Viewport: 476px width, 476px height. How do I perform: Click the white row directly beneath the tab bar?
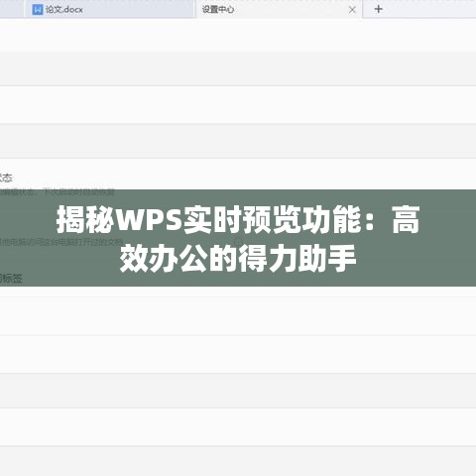click(x=238, y=35)
